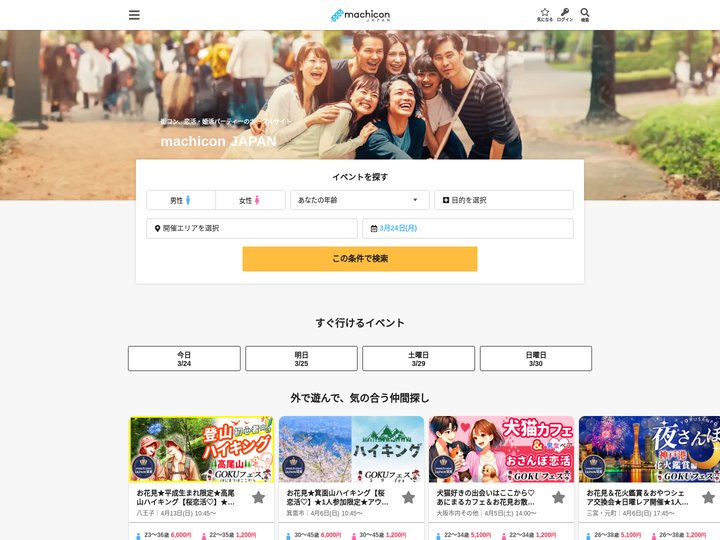The image size is (720, 540).
Task: Open the search magnifier icon
Action: [x=585, y=15]
